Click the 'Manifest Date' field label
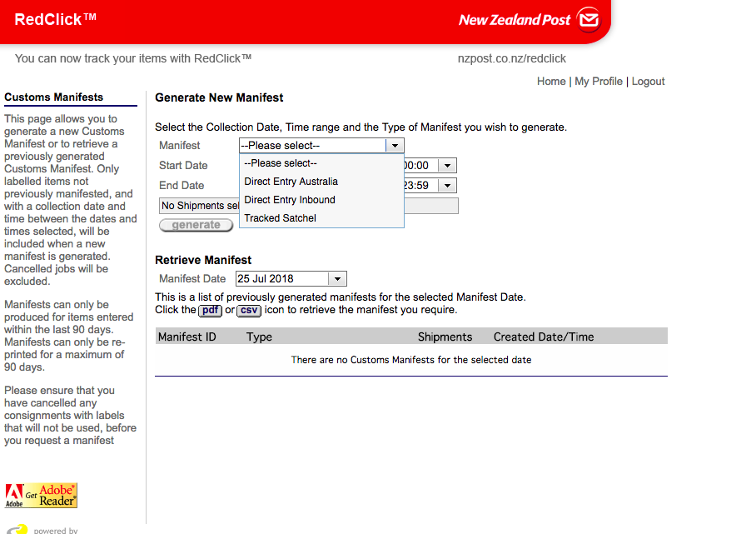 192,279
